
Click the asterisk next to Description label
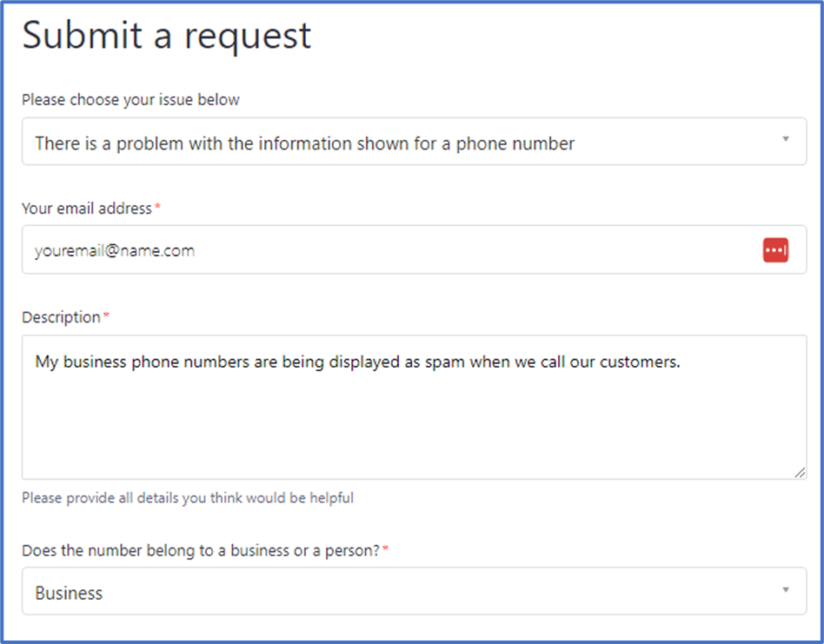(x=106, y=315)
